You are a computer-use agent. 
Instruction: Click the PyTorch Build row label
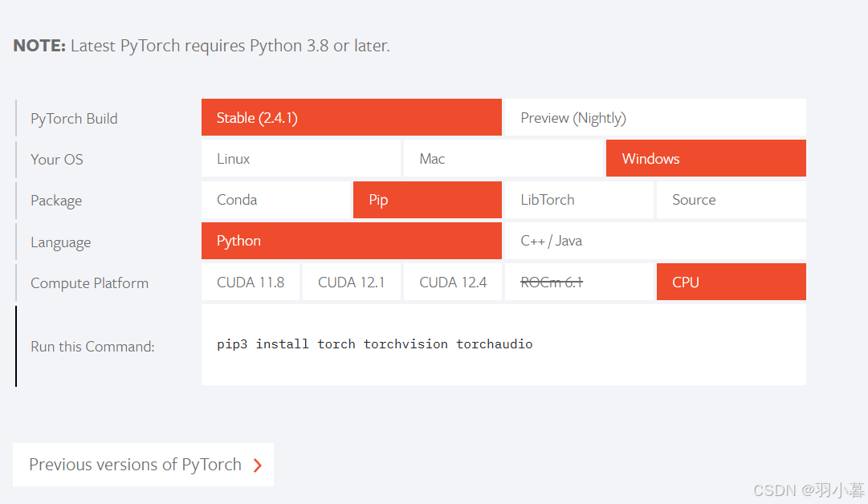point(74,119)
